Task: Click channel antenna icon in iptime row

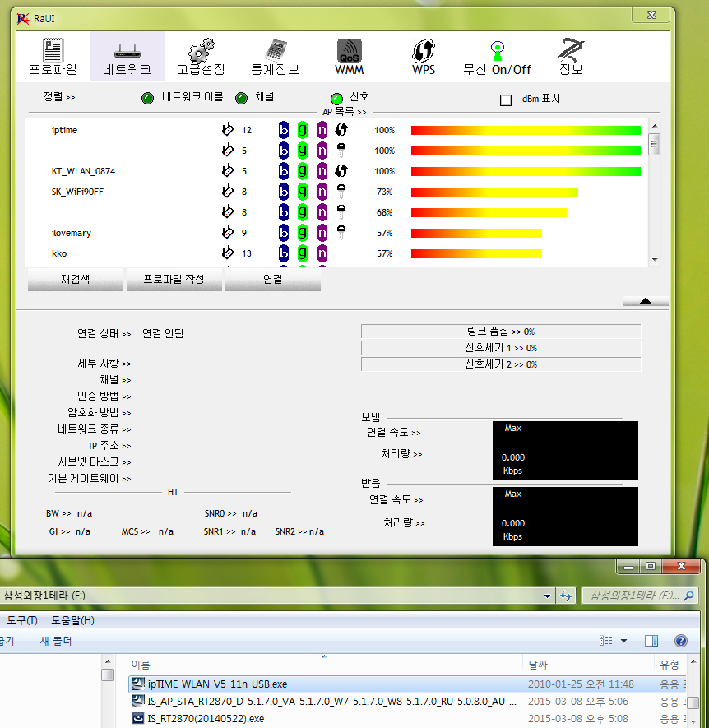Action: point(228,129)
